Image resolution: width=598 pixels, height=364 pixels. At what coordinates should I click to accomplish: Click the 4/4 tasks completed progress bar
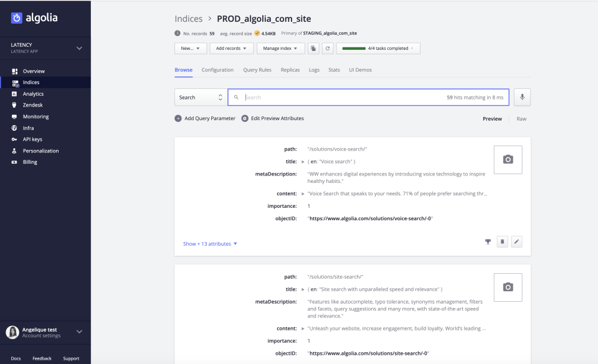pos(378,48)
